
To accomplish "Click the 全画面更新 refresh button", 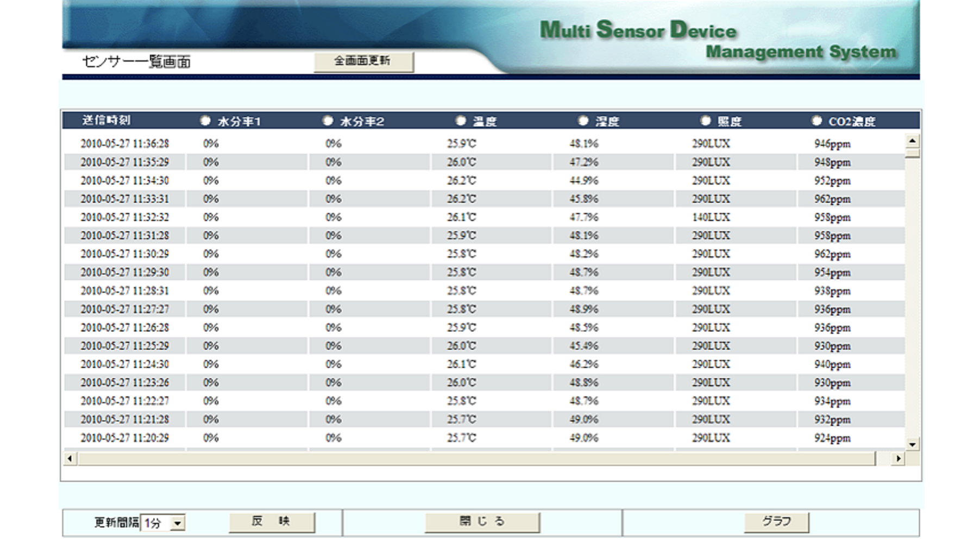I will 363,61.
